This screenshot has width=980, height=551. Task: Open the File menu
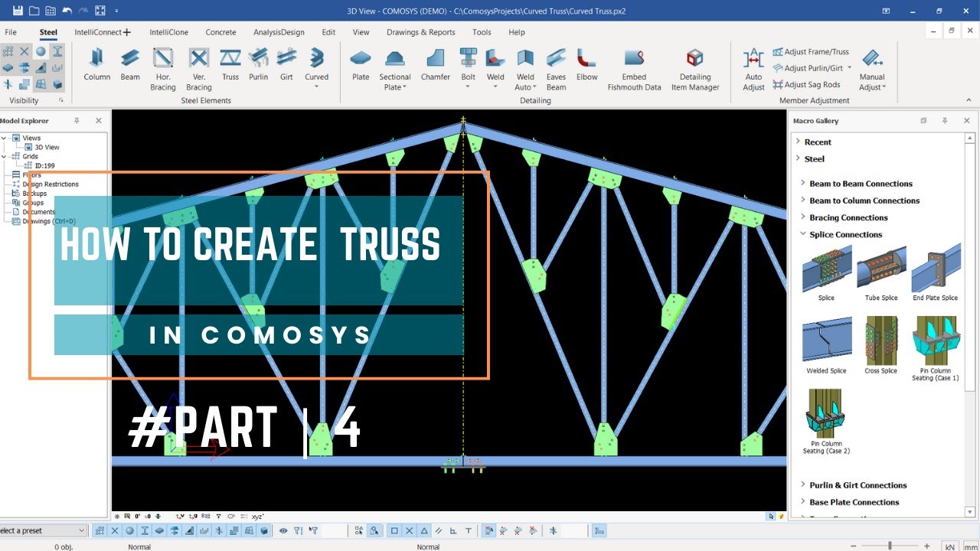tap(11, 32)
